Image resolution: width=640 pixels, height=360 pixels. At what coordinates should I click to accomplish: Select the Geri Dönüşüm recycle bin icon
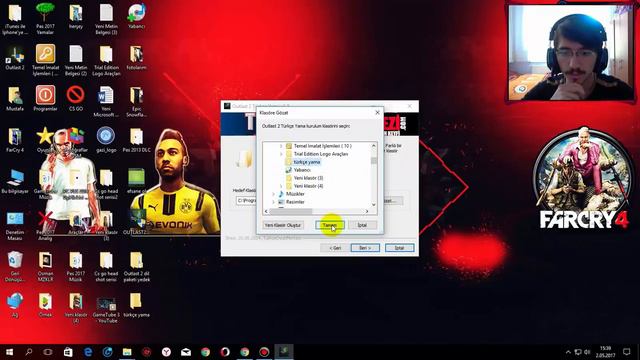[15, 267]
